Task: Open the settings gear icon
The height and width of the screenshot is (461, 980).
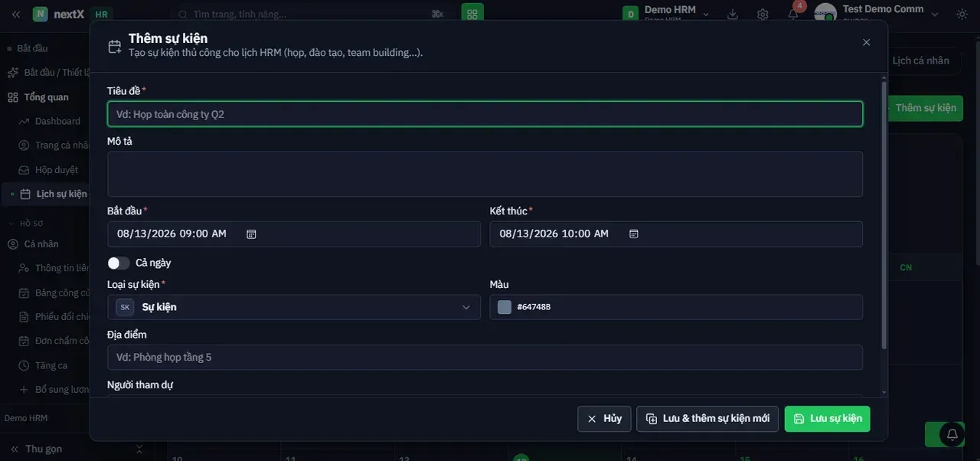Action: tap(763, 14)
